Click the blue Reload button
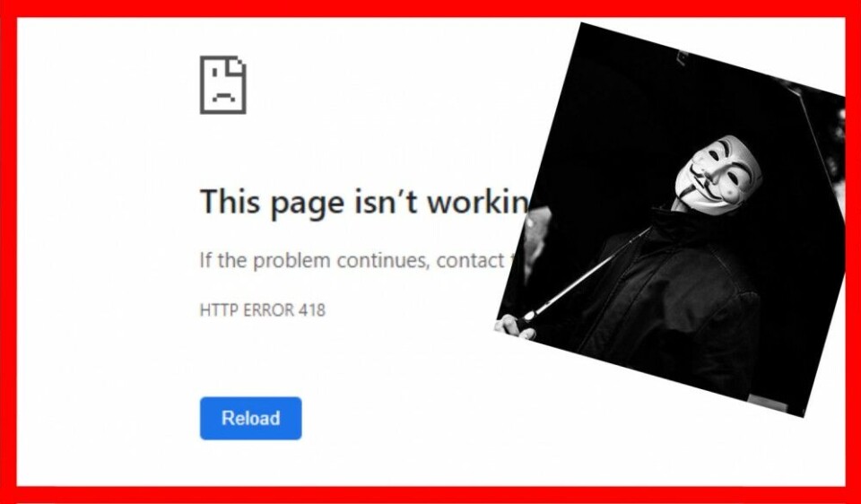Screen dimensions: 861x504 tap(250, 418)
